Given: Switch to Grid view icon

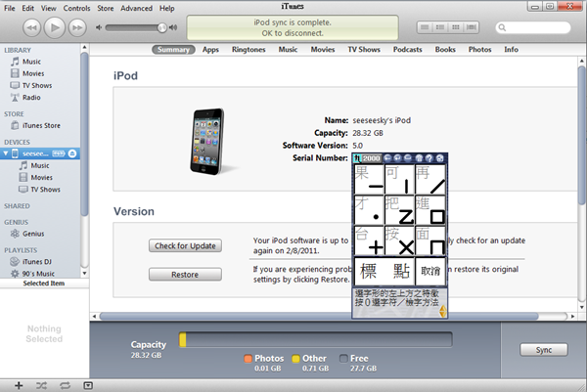Looking at the screenshot, I should 456,27.
